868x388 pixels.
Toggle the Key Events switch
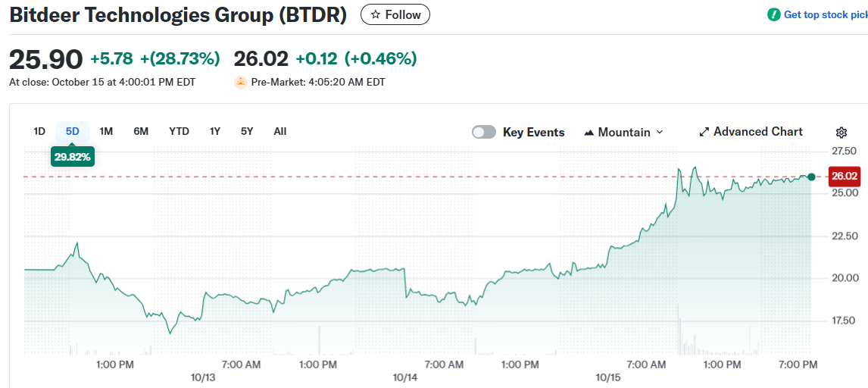484,132
